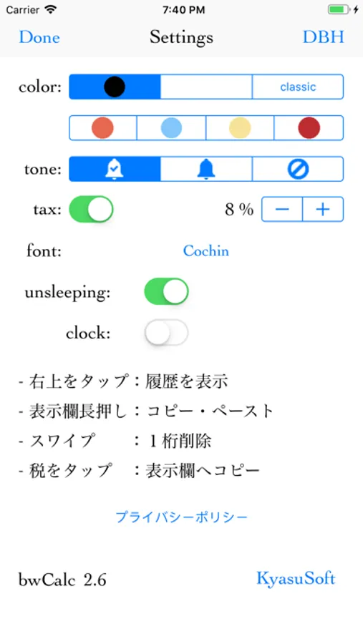
Task: Tap Done to close Settings
Action: tap(39, 37)
